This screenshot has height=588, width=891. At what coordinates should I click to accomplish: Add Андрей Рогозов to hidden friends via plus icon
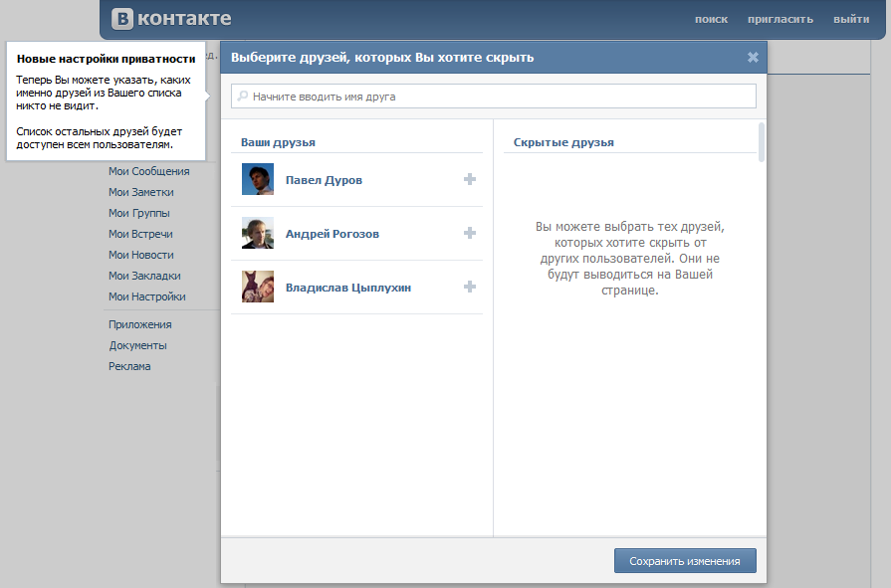pyautogui.click(x=469, y=233)
